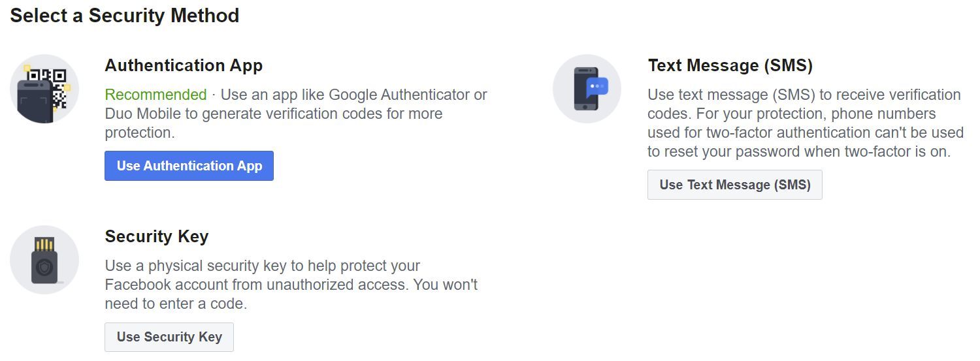Click the Text Message (SMS) heading
The image size is (980, 361).
coord(730,65)
